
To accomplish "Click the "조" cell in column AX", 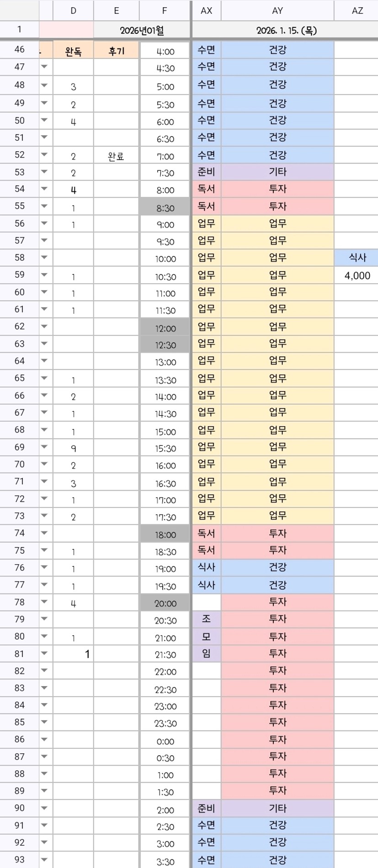I will [206, 619].
